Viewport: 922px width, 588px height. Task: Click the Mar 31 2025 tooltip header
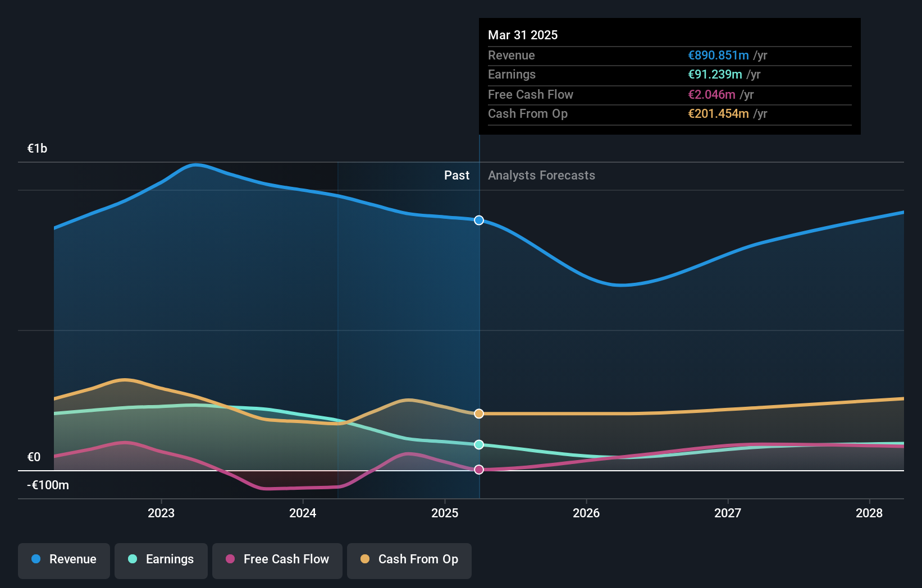tap(523, 35)
